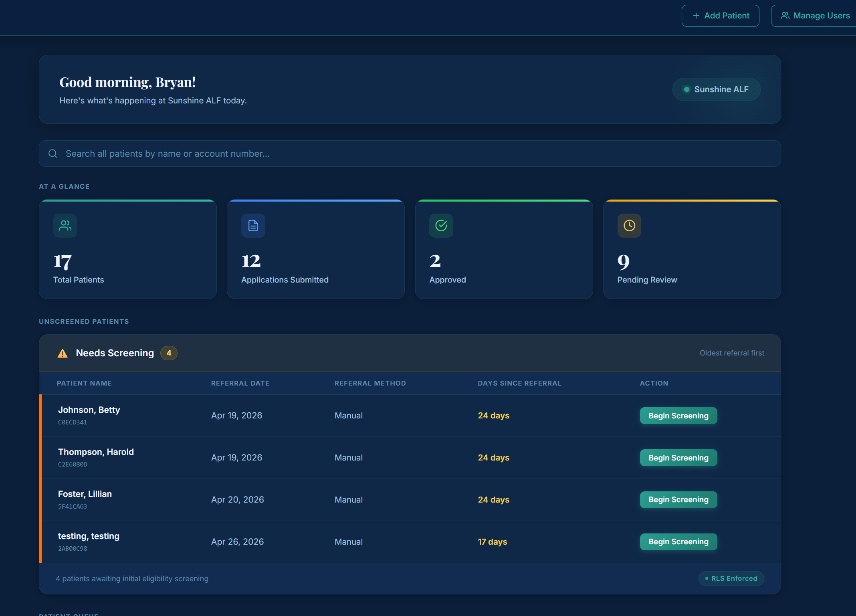Click 17 days value in testing row

point(493,542)
